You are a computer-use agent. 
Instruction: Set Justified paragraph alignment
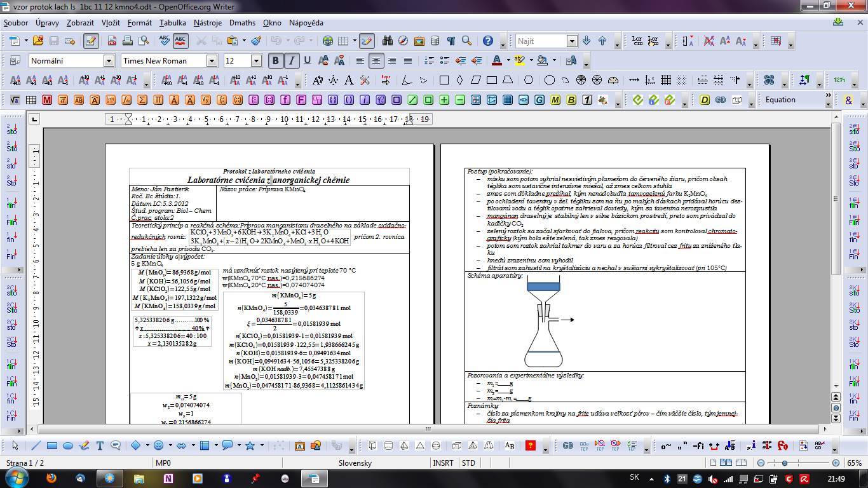click(407, 60)
